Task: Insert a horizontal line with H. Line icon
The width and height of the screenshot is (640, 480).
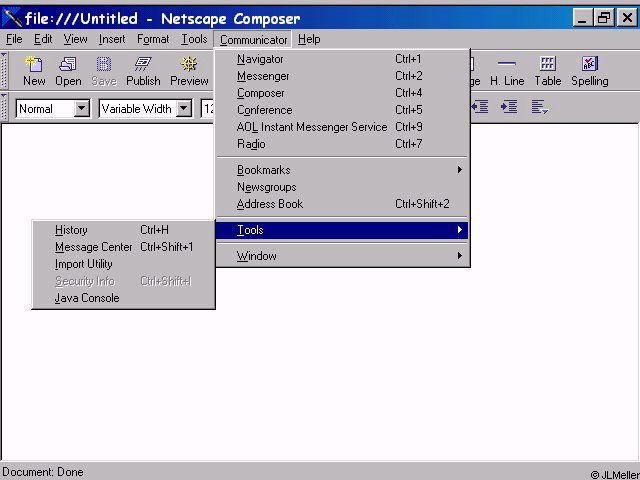Action: point(507,71)
